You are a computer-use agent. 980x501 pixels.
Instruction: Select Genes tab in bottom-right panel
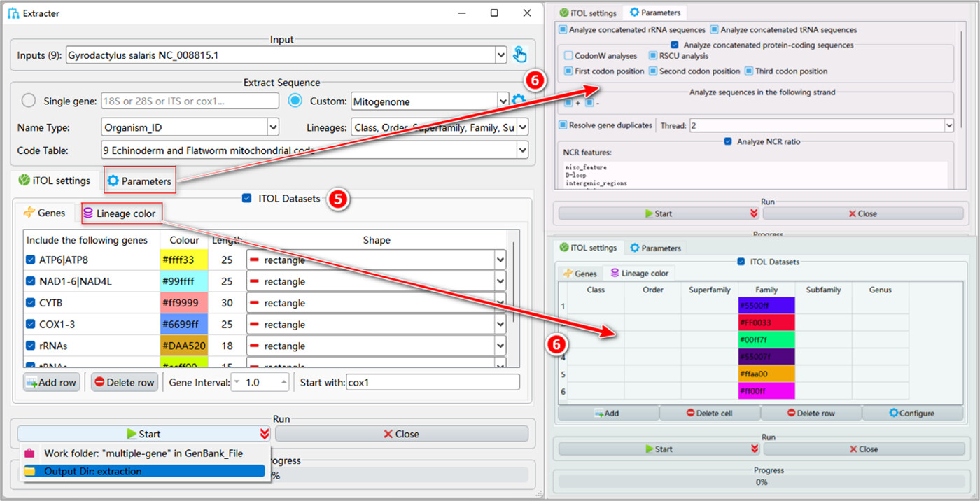pyautogui.click(x=580, y=274)
